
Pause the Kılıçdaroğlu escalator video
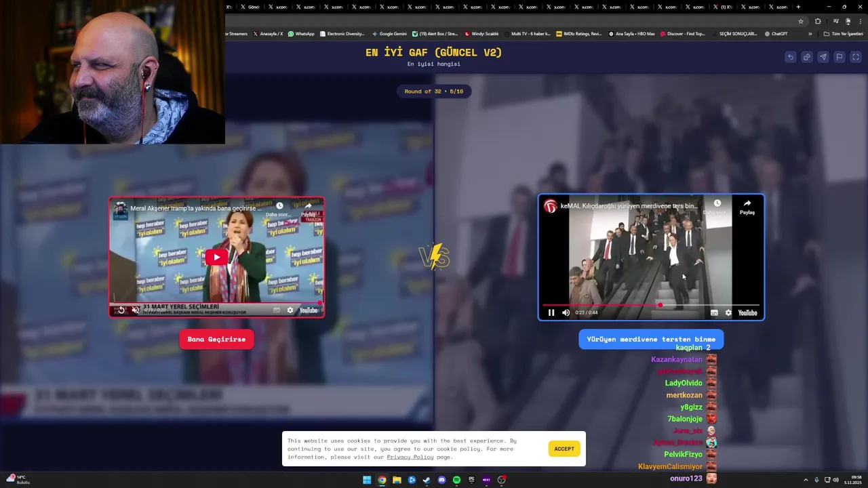(551, 312)
